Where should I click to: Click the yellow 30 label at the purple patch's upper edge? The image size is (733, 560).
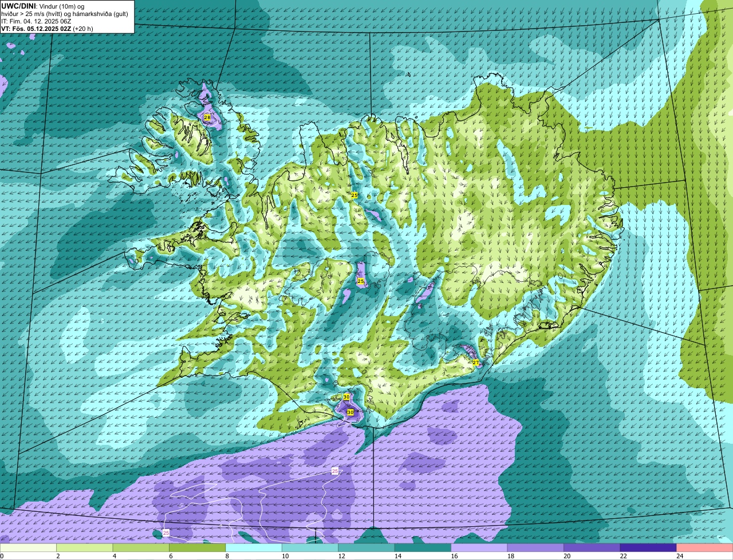click(x=346, y=397)
